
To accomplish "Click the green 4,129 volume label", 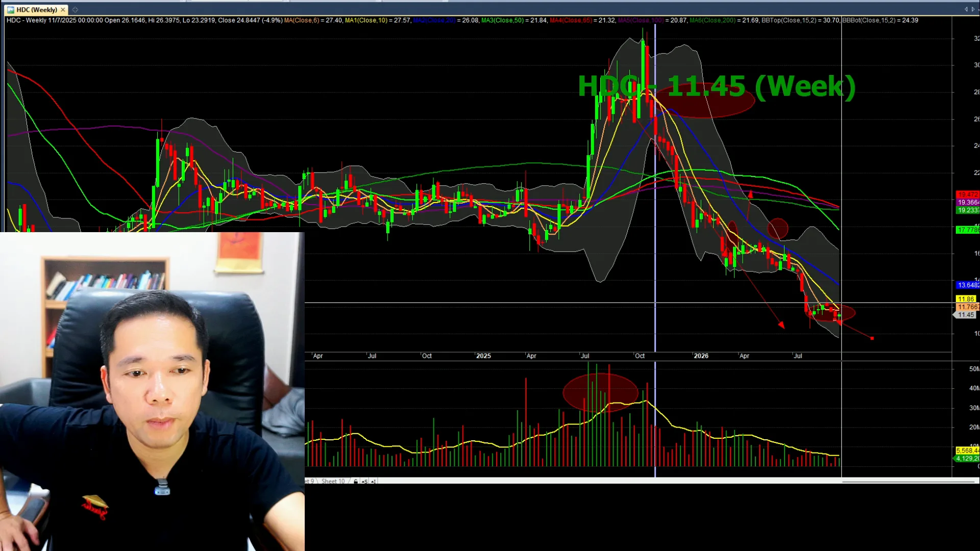I will coord(967,458).
